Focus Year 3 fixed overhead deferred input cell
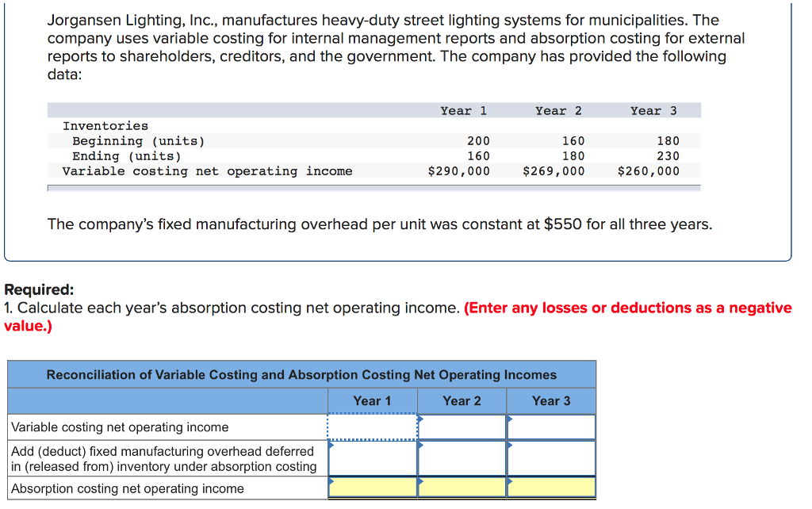 (x=551, y=458)
